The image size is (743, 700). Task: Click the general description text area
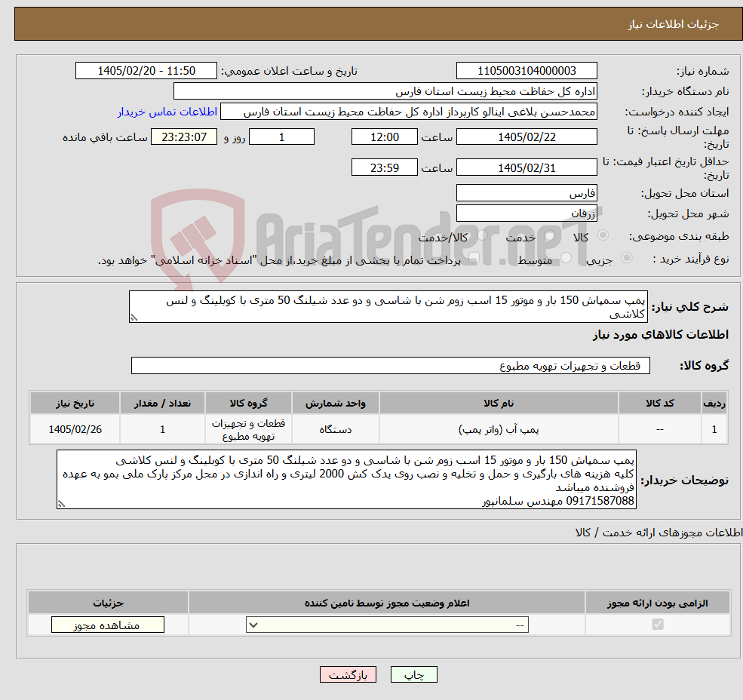tap(388, 307)
